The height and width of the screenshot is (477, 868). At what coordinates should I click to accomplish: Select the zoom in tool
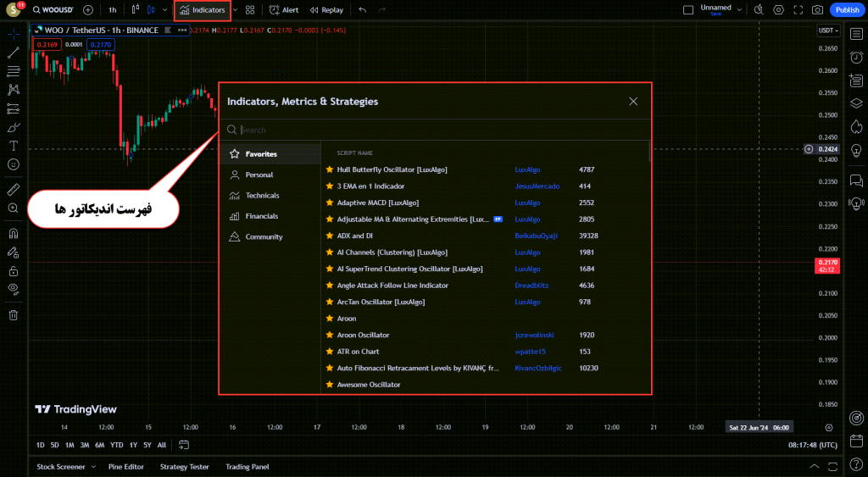tap(14, 208)
